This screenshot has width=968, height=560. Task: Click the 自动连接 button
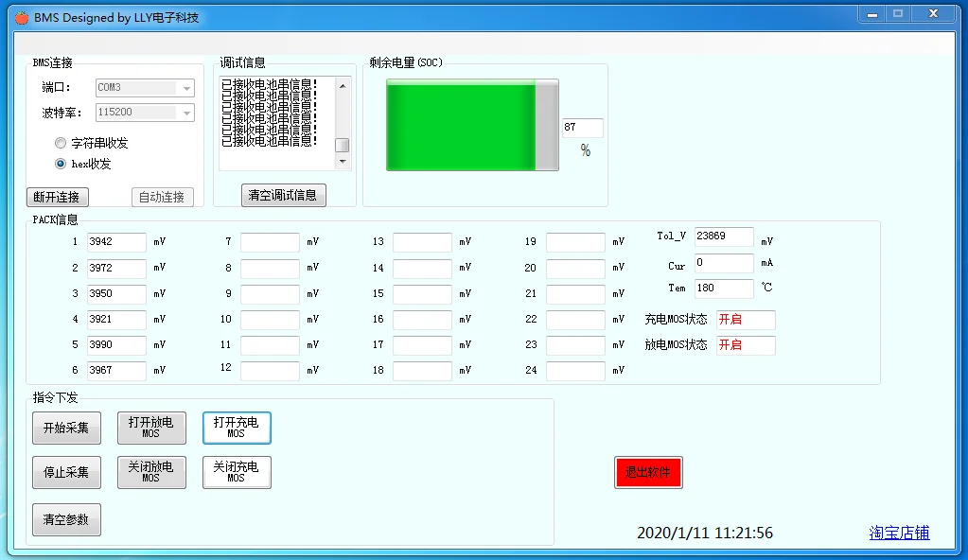click(163, 197)
